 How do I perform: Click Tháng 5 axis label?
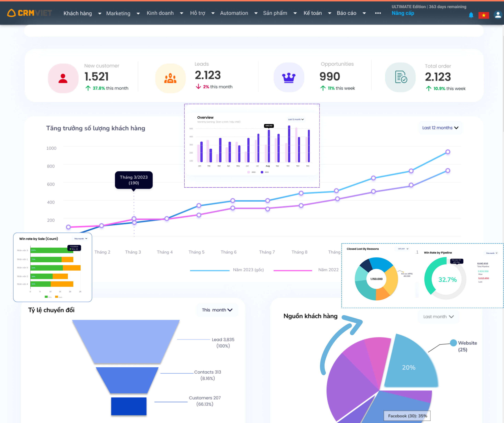[196, 252]
